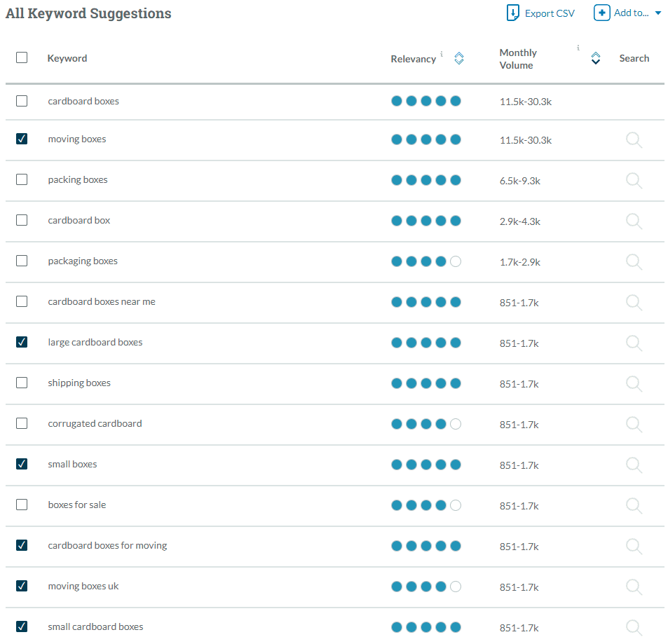Sort by Relevancy using sort arrows
Image resolution: width=668 pixels, height=644 pixels.
(x=459, y=59)
